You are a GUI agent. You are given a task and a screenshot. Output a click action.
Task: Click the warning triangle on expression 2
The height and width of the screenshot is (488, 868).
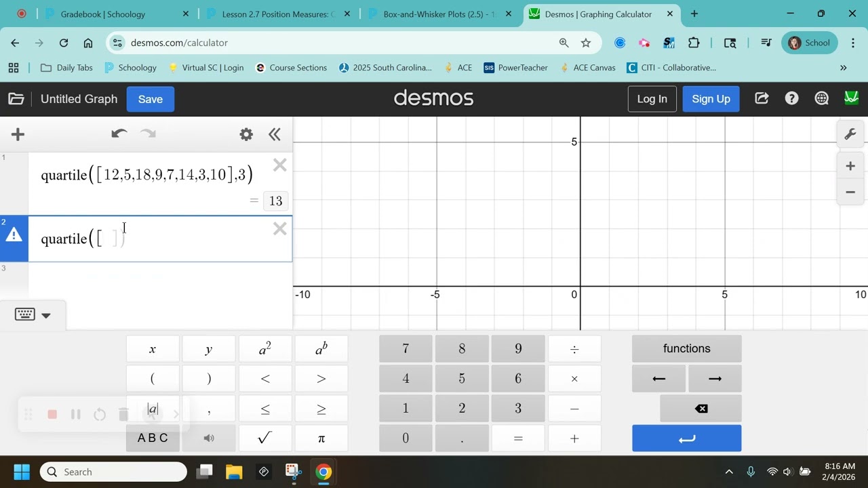tap(14, 235)
